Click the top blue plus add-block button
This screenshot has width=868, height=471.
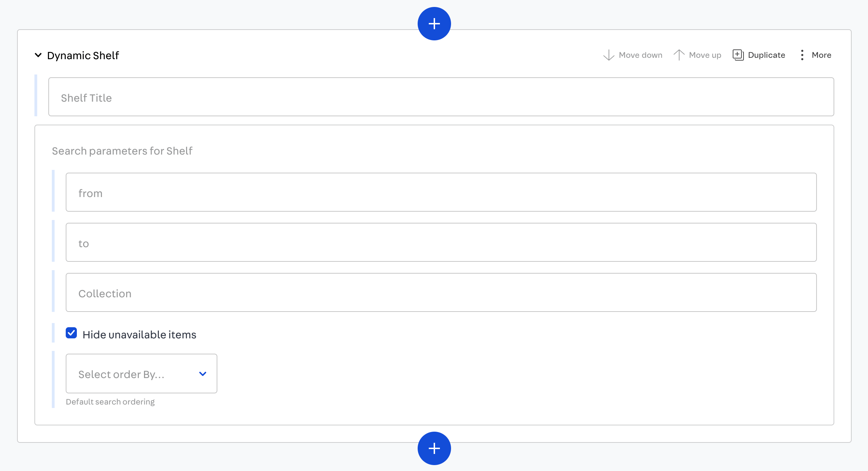point(434,24)
